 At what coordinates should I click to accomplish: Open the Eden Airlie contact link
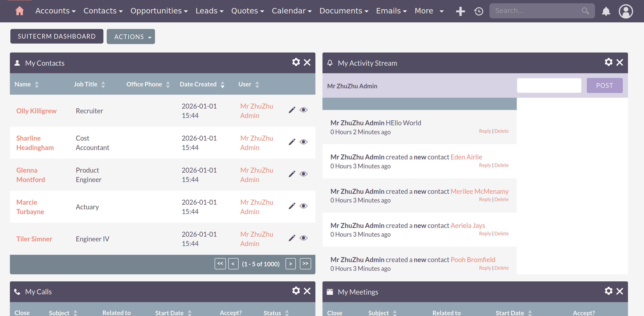point(466,157)
